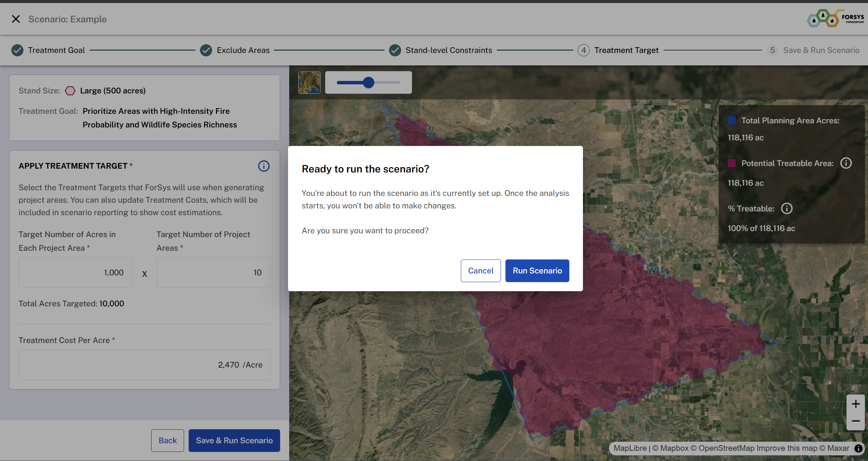Click the ForSys Consortium logo
The image size is (868, 461).
pos(835,18)
